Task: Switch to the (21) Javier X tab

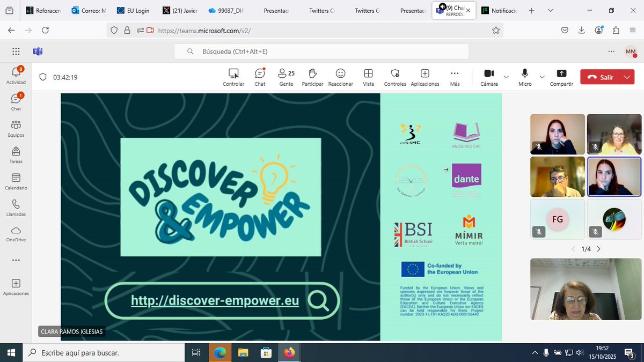Action: pos(180,10)
